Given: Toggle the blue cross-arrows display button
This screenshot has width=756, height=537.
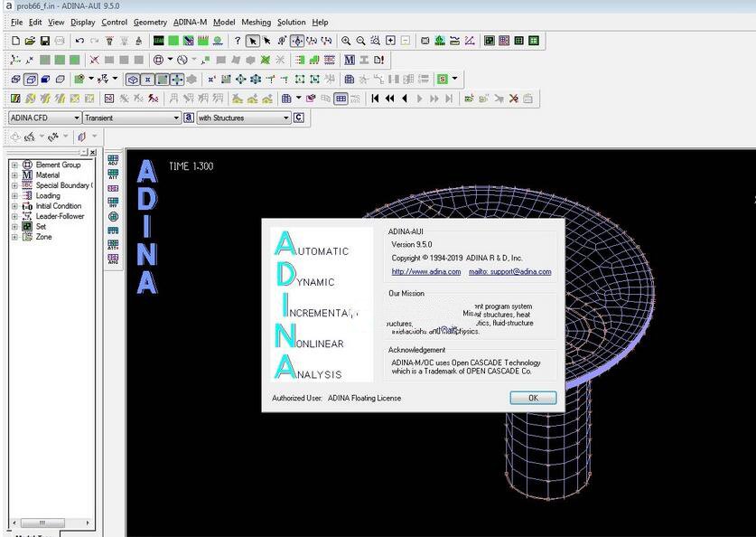Looking at the screenshot, I should pyautogui.click(x=177, y=80).
